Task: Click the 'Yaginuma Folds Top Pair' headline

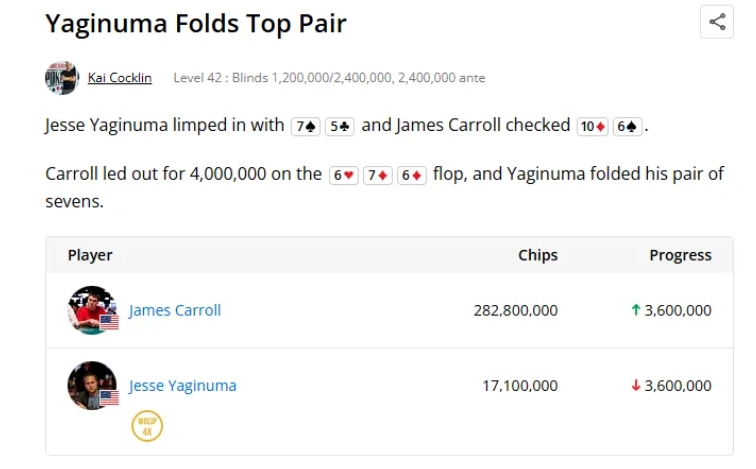Action: pos(196,23)
